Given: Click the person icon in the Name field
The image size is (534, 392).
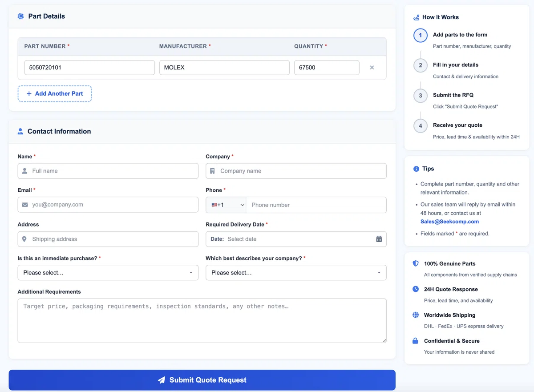Looking at the screenshot, I should tap(25, 171).
